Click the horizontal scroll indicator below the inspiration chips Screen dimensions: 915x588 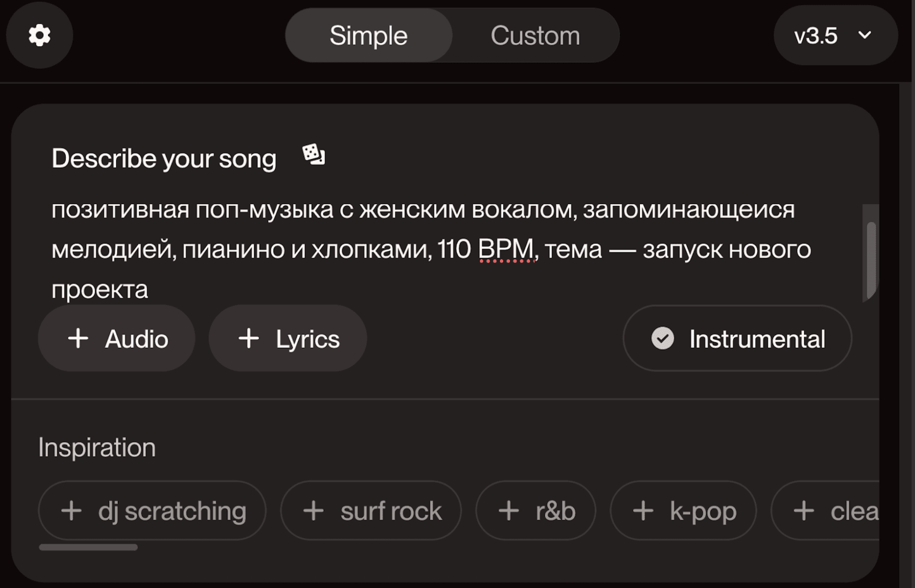88,546
